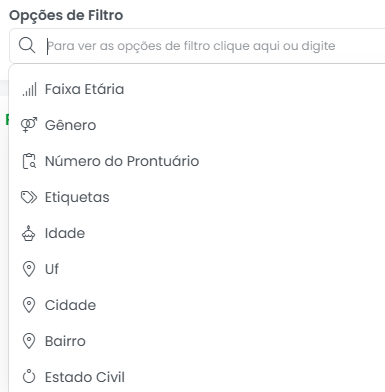Click the magnifying glass search icon
The width and height of the screenshot is (385, 392).
point(27,45)
